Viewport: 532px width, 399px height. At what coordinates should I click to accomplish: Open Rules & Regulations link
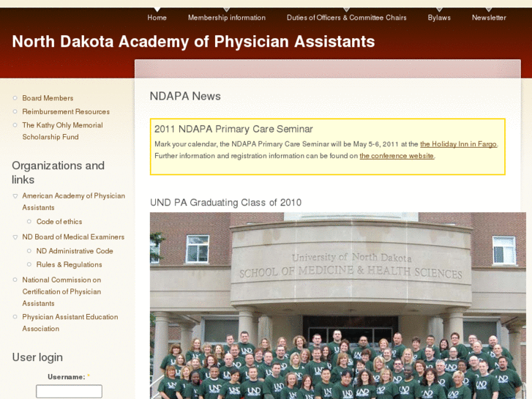click(x=70, y=264)
